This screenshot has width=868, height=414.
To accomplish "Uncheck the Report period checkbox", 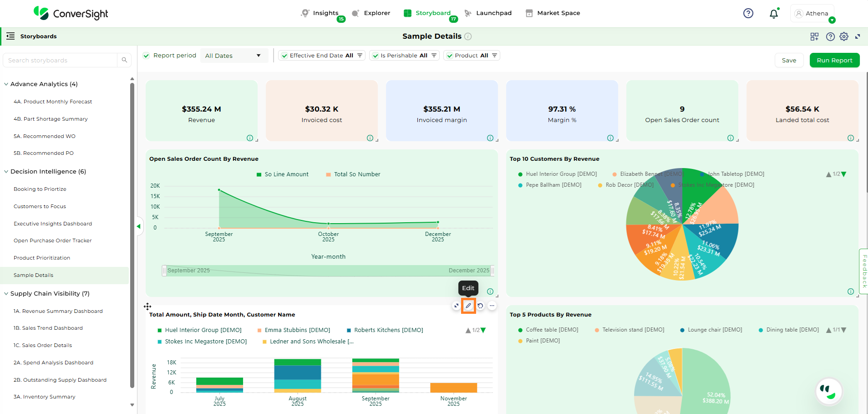I will (x=146, y=56).
